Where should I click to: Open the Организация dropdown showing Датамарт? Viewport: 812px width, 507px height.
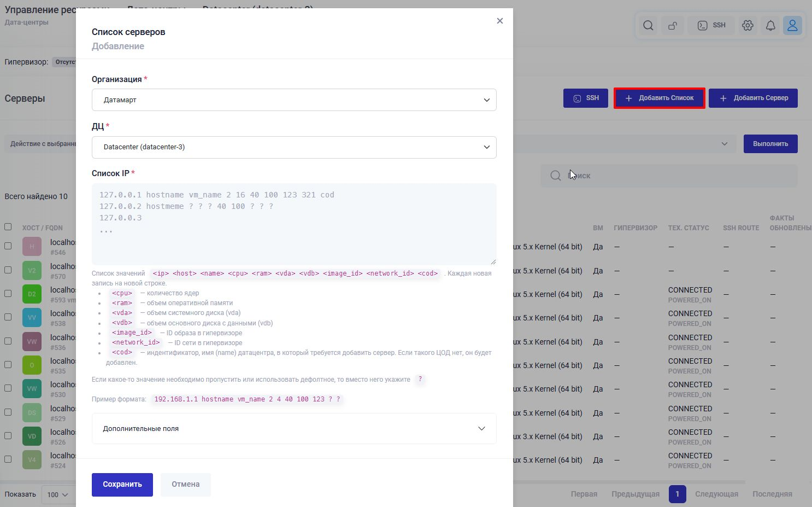(294, 100)
